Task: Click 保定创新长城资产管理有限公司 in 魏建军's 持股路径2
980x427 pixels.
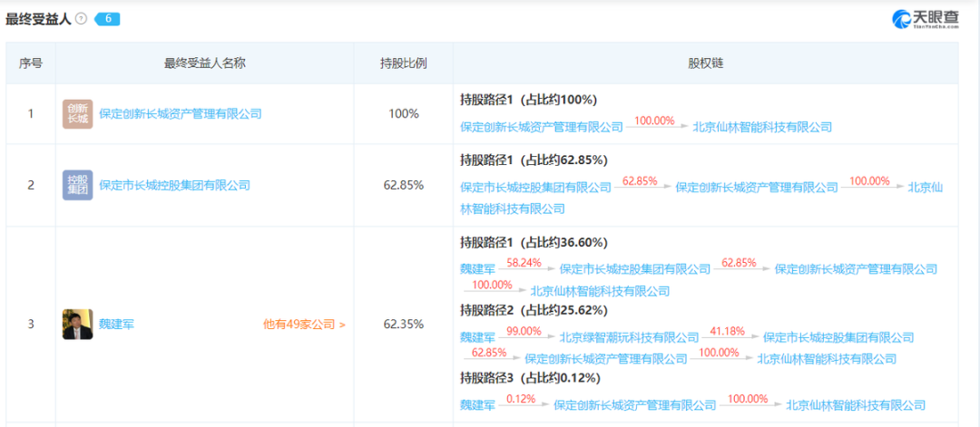Action: 606,359
